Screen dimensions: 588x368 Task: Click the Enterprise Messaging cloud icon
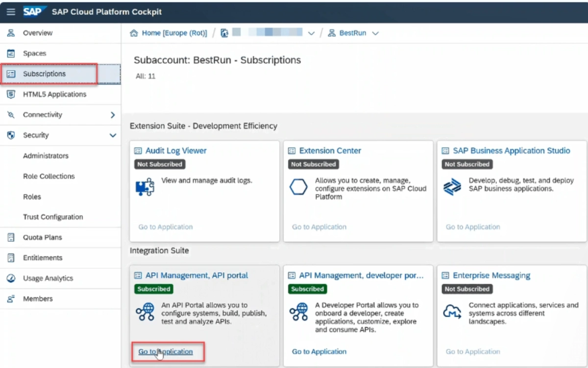pyautogui.click(x=452, y=311)
